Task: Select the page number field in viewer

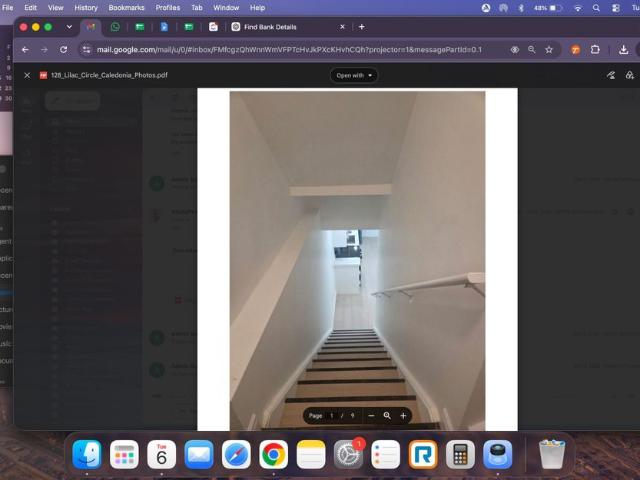Action: click(332, 416)
